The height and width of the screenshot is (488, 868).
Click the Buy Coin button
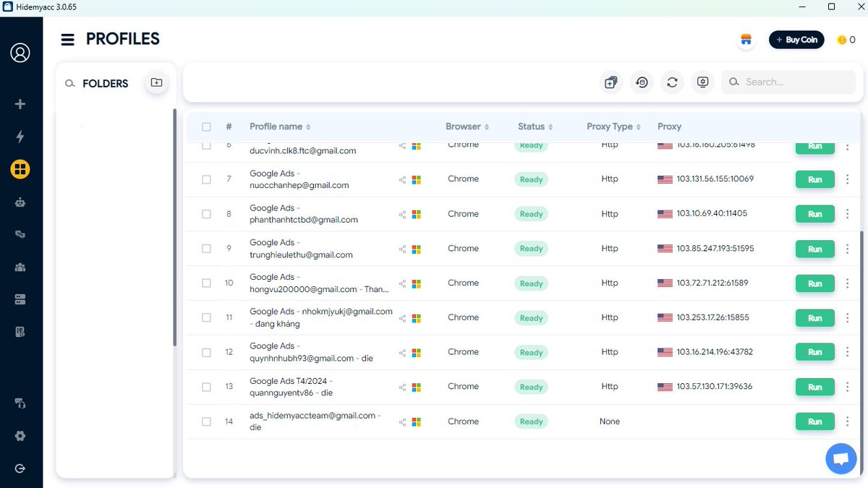pos(796,40)
